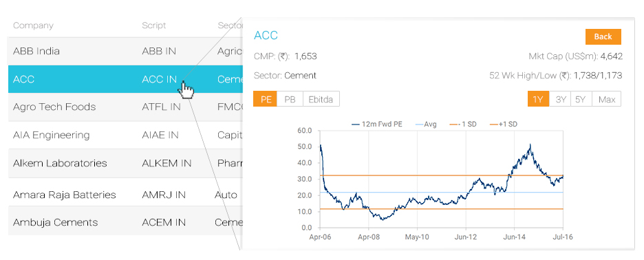Open the Agro Tech Foods row

(x=125, y=107)
